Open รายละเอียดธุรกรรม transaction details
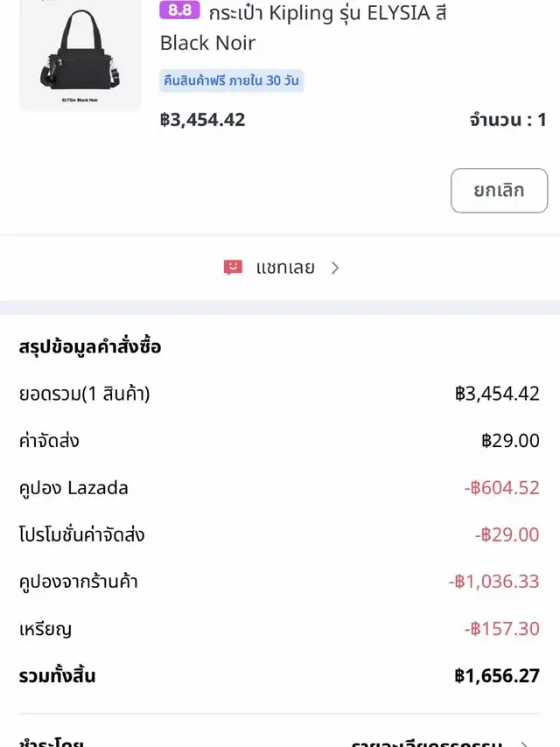The image size is (560, 747). (x=426, y=743)
